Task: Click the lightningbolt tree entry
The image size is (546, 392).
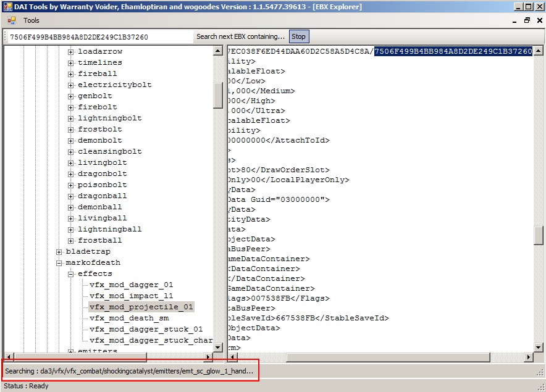Action: (109, 119)
